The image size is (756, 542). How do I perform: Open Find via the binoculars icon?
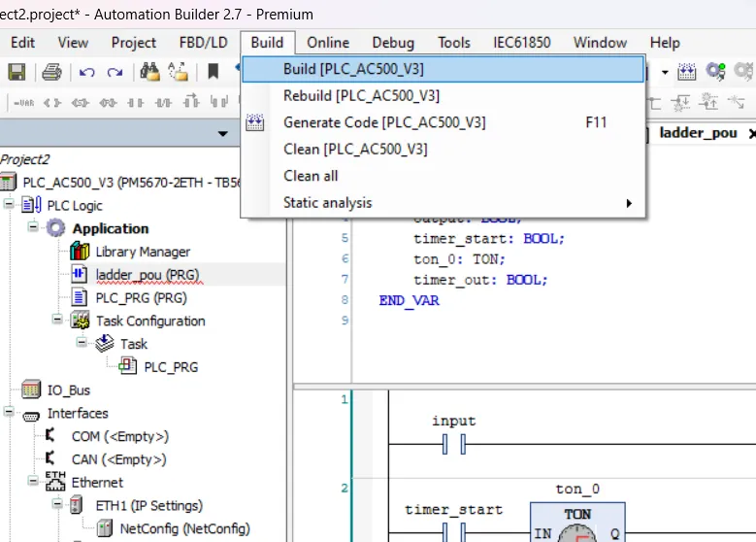tap(149, 72)
